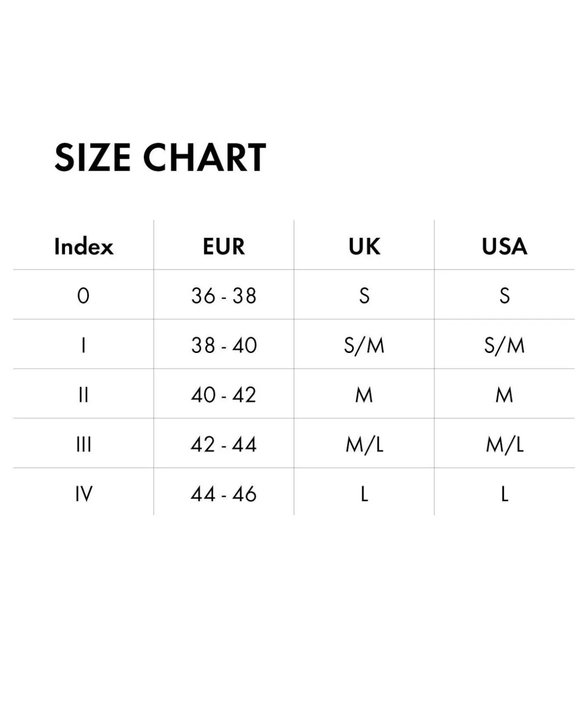Click UK size S/M cell
Image resolution: width=588 pixels, height=706 pixels.
tap(364, 345)
